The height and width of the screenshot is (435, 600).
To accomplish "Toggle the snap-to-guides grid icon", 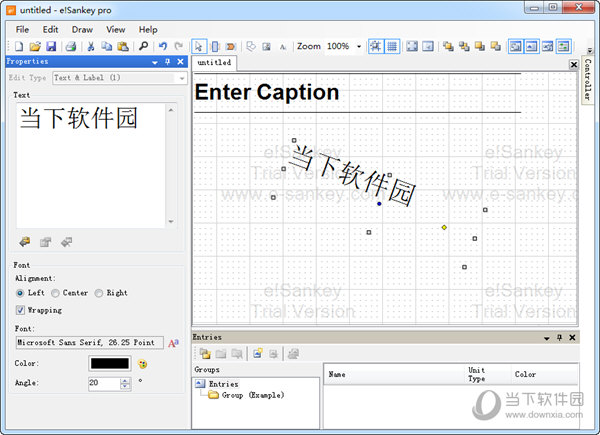I will coord(376,47).
